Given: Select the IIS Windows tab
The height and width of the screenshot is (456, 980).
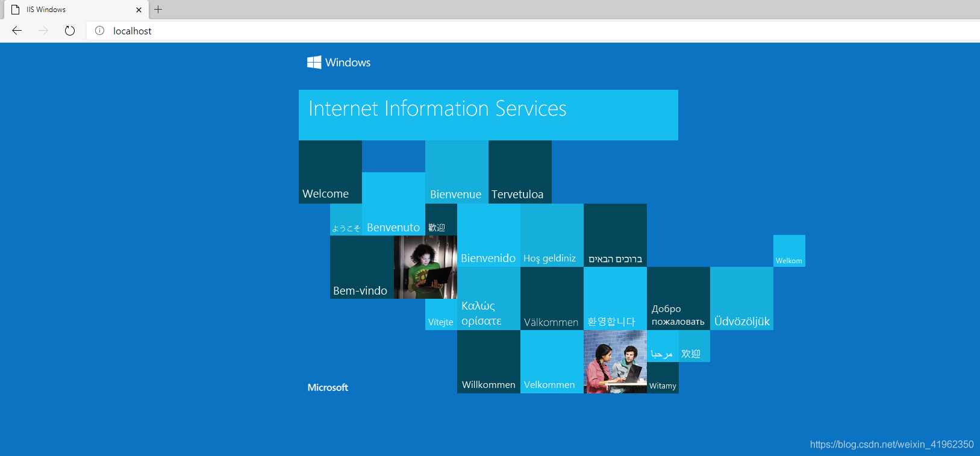Looking at the screenshot, I should pos(75,10).
